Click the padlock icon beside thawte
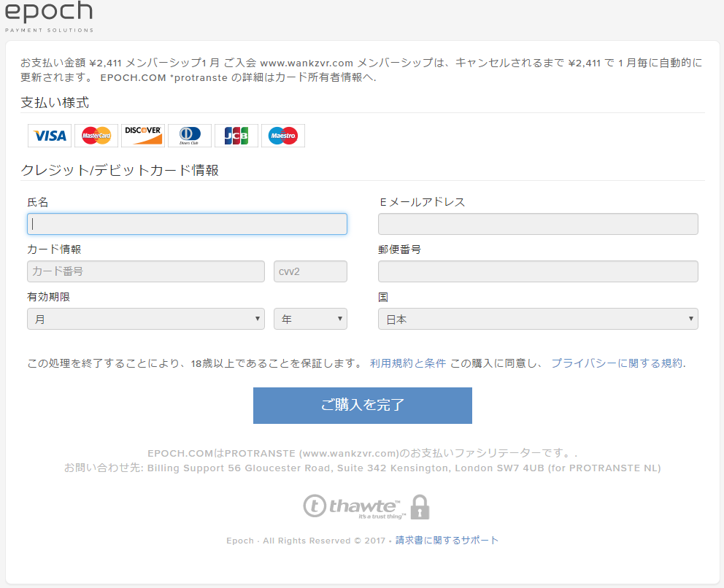Screen dimensions: 724x588 [x=420, y=507]
